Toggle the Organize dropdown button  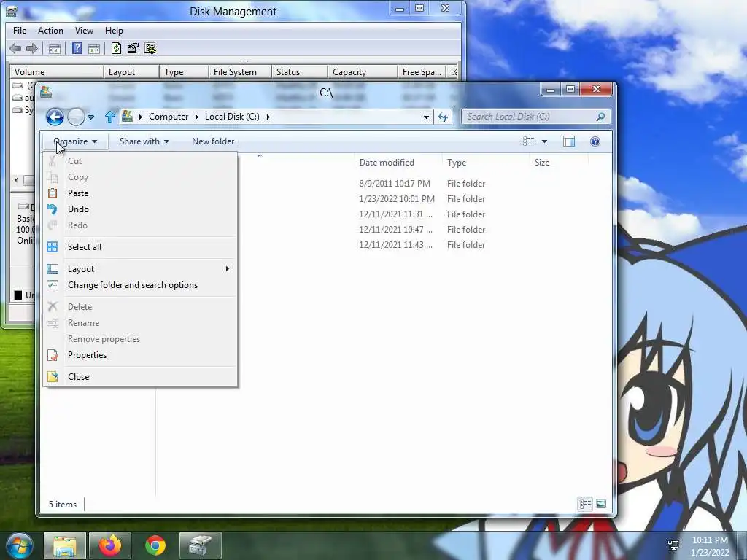point(75,141)
